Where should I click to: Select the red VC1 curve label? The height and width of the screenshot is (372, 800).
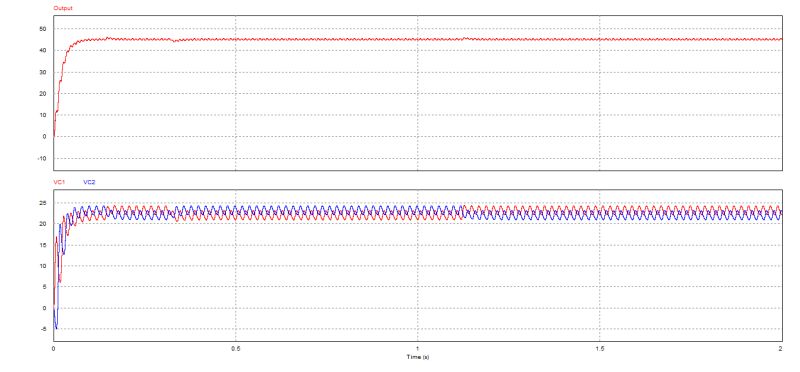pyautogui.click(x=58, y=182)
